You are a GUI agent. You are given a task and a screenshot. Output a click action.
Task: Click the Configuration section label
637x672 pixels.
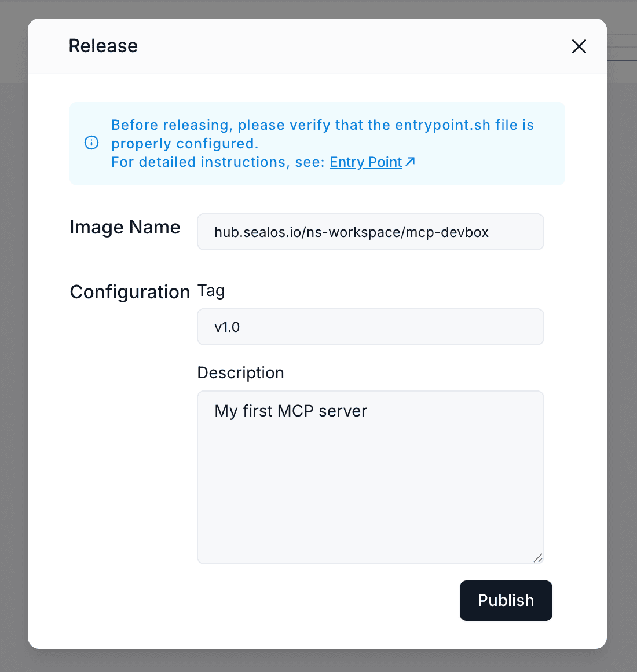(130, 292)
